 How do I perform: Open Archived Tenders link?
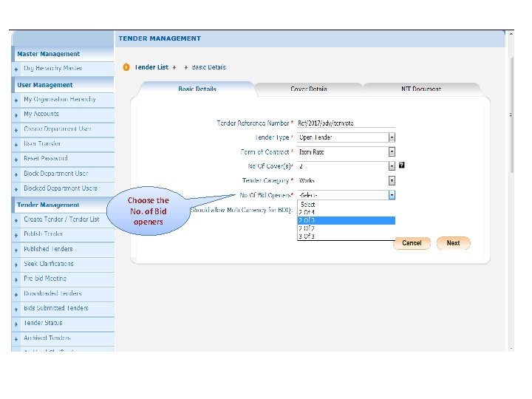point(47,338)
